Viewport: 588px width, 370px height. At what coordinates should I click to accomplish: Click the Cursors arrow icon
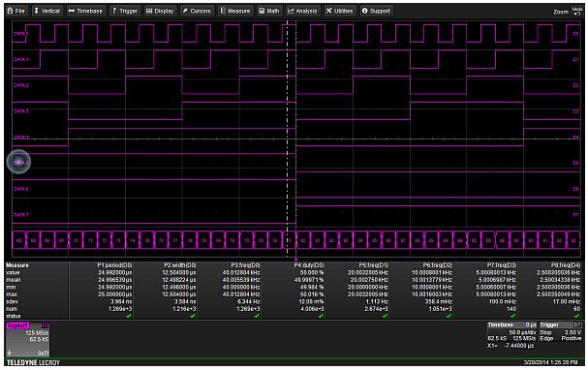click(x=185, y=11)
